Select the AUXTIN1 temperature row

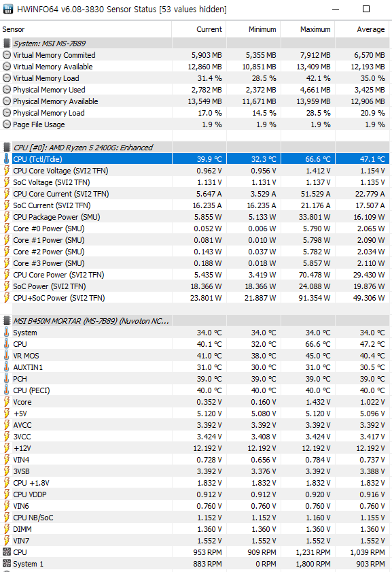[x=195, y=367]
